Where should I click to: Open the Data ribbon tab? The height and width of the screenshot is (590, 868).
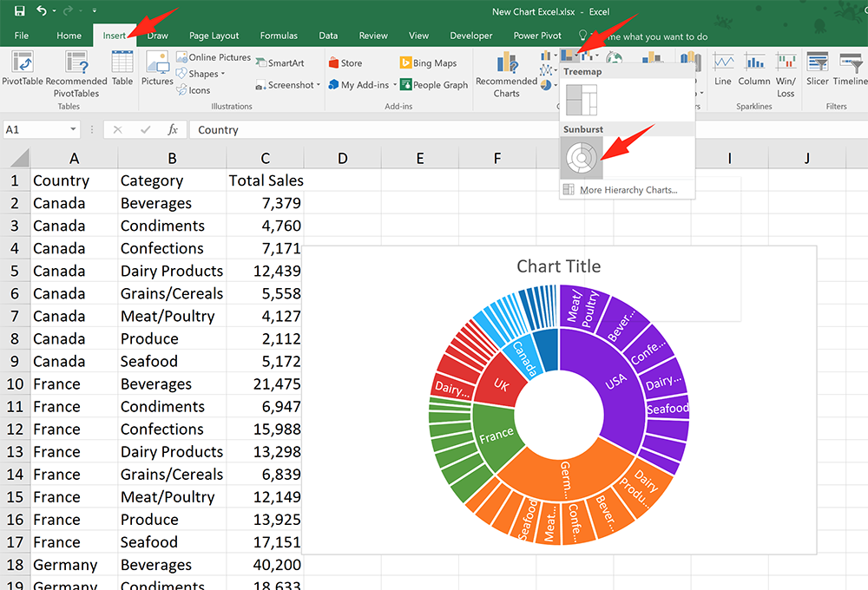tap(328, 36)
